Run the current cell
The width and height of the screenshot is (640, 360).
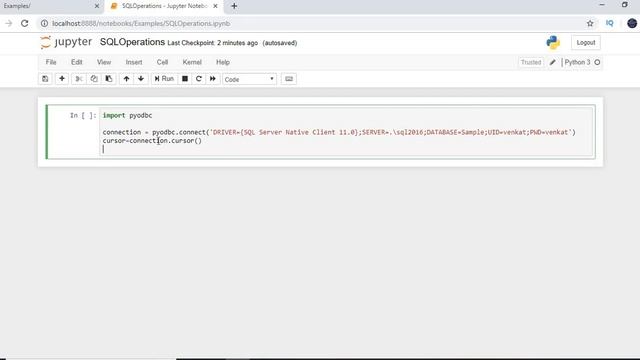tap(164, 79)
